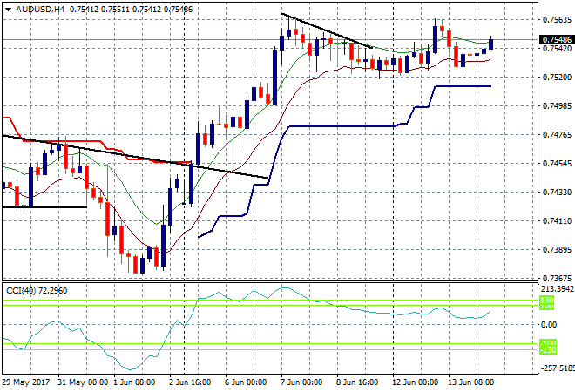
Task: Click the 2 Jun 16:00 time label
Action: (x=190, y=382)
